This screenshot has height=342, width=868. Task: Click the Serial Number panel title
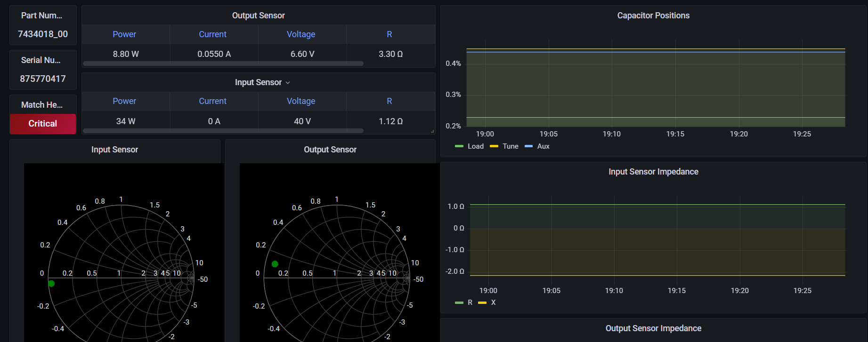click(41, 60)
